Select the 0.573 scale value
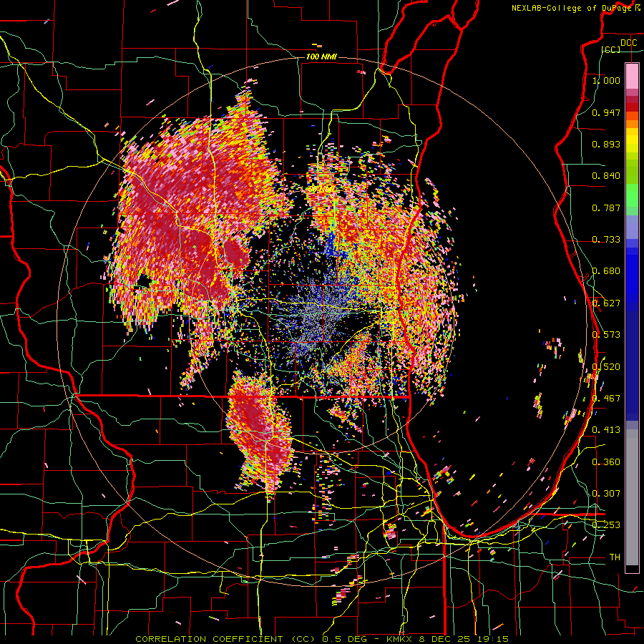The height and width of the screenshot is (644, 644). point(606,335)
